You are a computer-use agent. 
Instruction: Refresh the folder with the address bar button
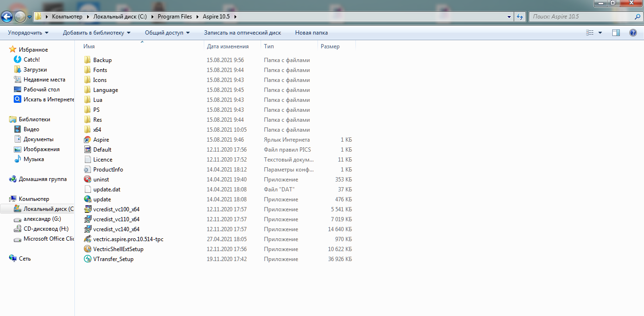pos(521,17)
